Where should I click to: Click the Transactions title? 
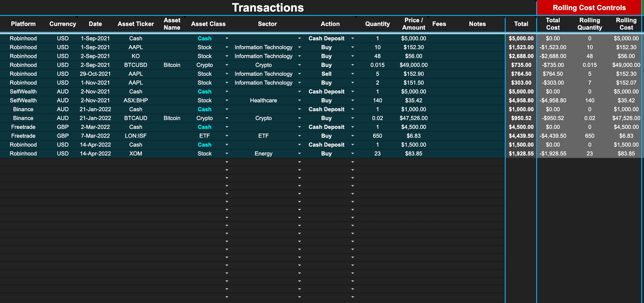[x=267, y=8]
